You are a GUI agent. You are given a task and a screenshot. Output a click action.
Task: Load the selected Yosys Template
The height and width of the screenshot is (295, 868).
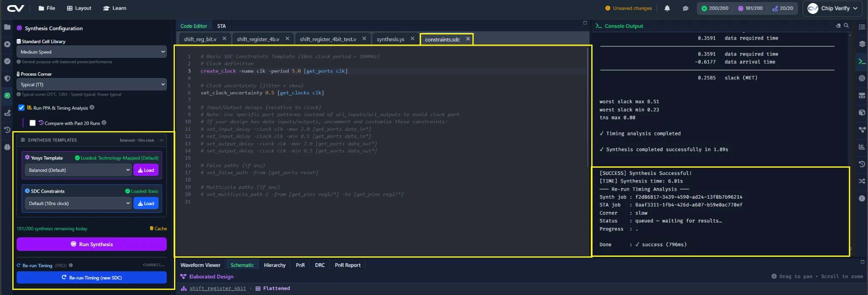(x=146, y=170)
